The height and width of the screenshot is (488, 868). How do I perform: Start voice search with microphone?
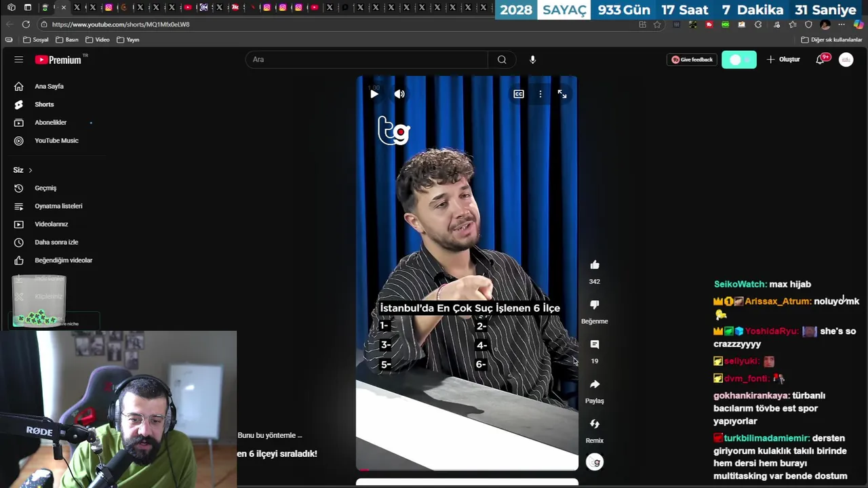pyautogui.click(x=532, y=60)
